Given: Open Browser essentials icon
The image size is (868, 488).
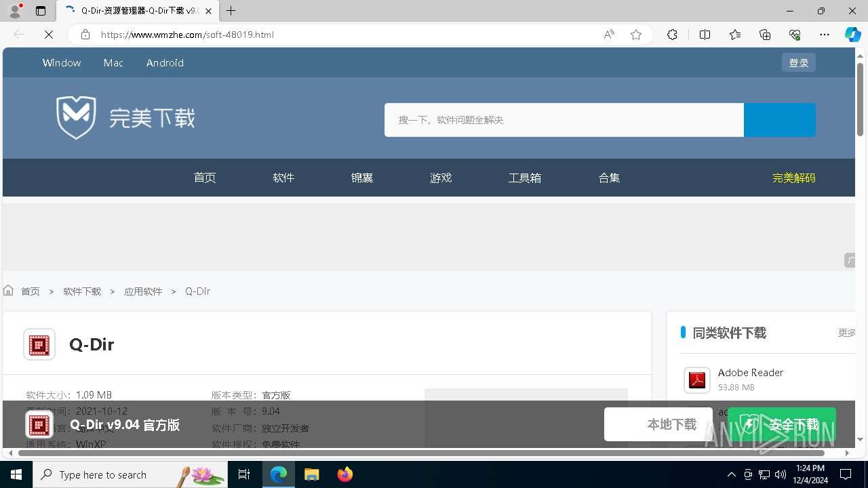Looking at the screenshot, I should 795,35.
